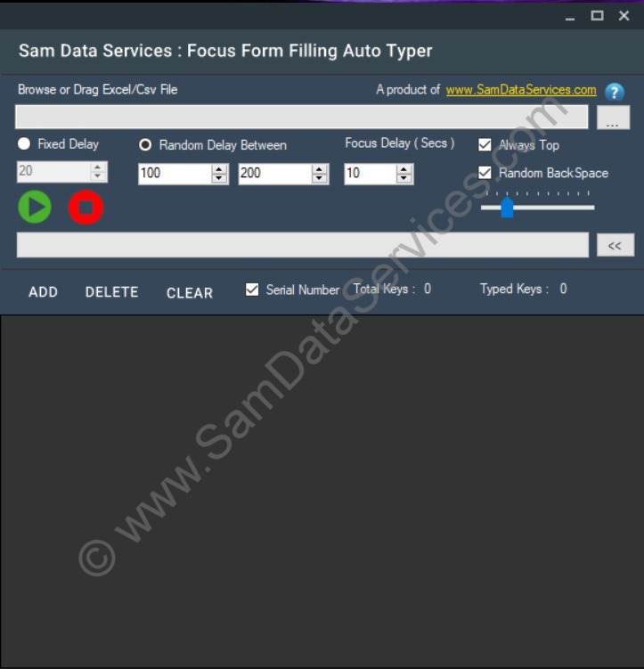Close the Auto Typer window
The height and width of the screenshot is (669, 644).
[624, 16]
